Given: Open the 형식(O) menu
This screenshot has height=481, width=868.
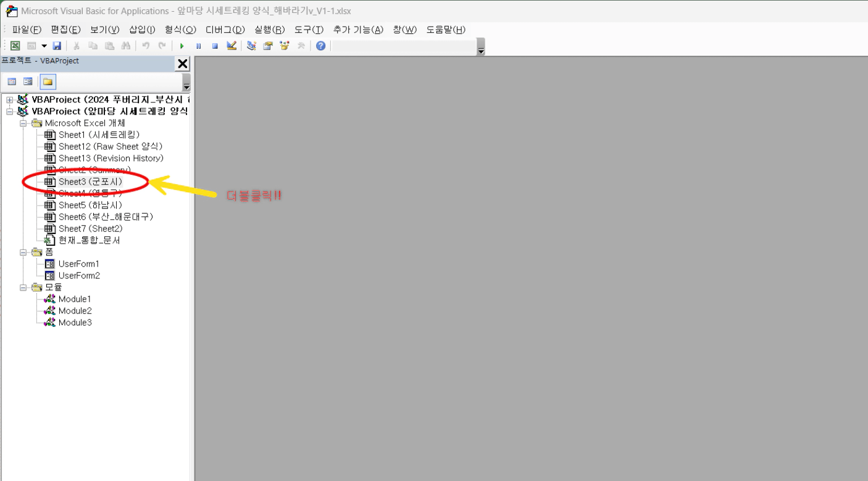Looking at the screenshot, I should 180,30.
